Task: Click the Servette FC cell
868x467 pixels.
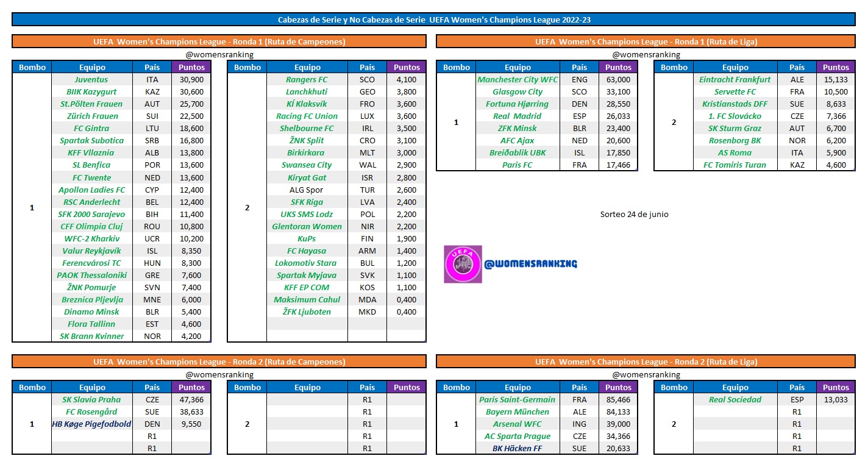Action: point(735,91)
